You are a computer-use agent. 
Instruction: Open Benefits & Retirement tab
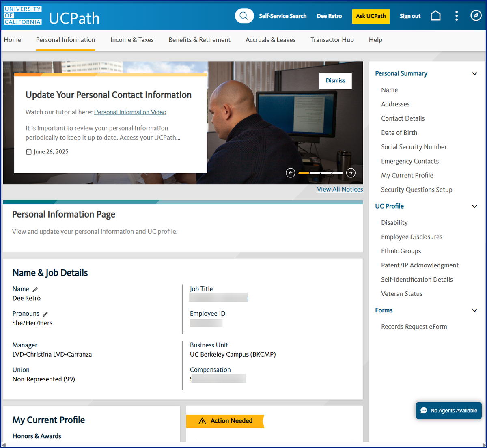pyautogui.click(x=200, y=40)
